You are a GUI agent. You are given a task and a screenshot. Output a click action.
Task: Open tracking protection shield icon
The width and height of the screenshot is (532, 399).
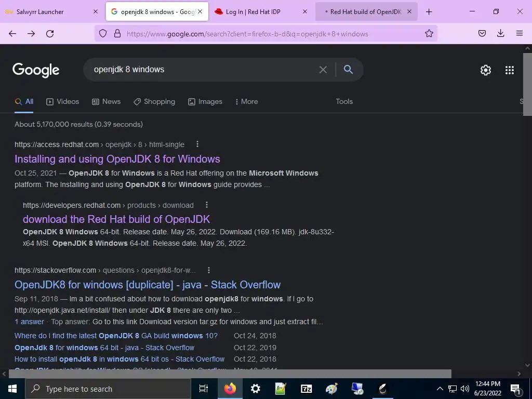103,33
